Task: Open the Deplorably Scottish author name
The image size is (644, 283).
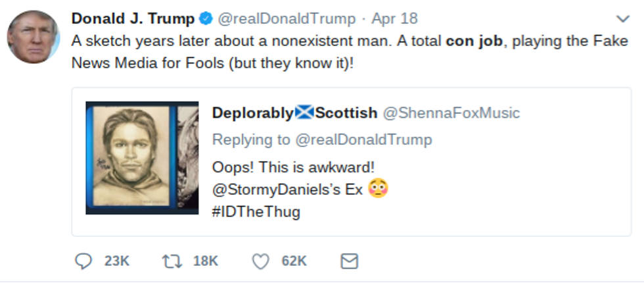Action: pos(294,113)
